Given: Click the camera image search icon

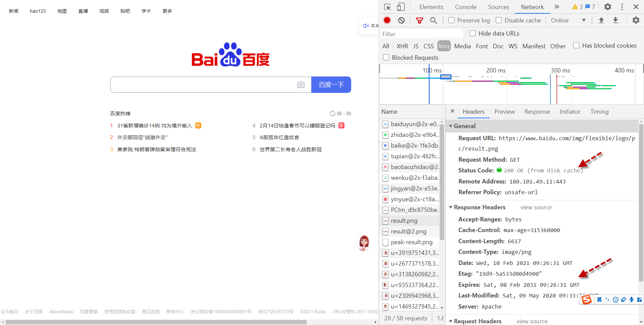Looking at the screenshot, I should click(x=301, y=85).
